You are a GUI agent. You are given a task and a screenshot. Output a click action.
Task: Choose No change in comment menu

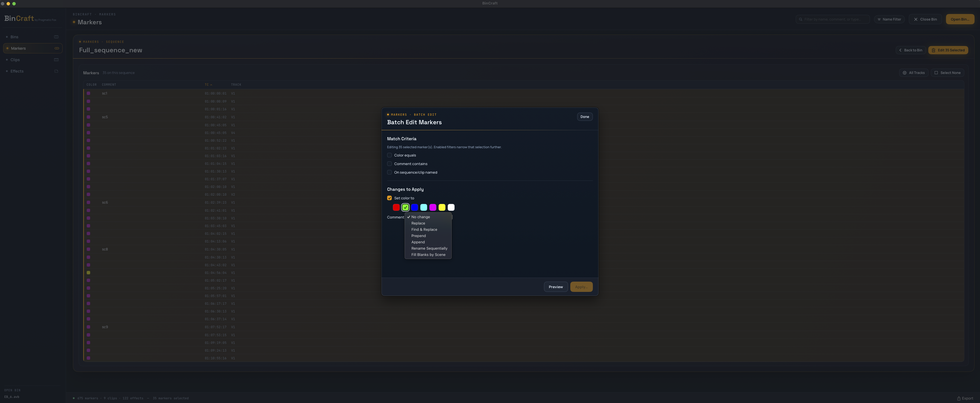(428, 217)
